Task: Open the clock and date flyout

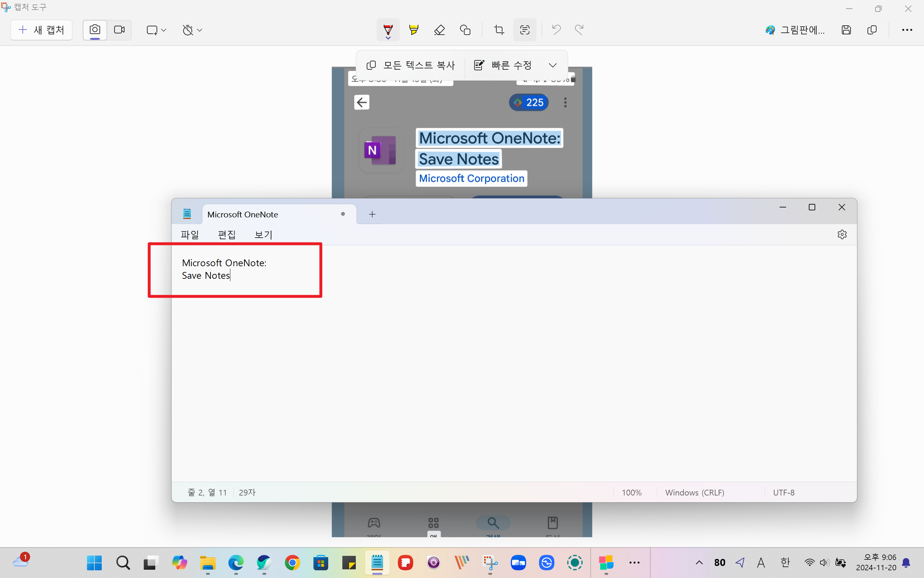Action: [x=876, y=563]
